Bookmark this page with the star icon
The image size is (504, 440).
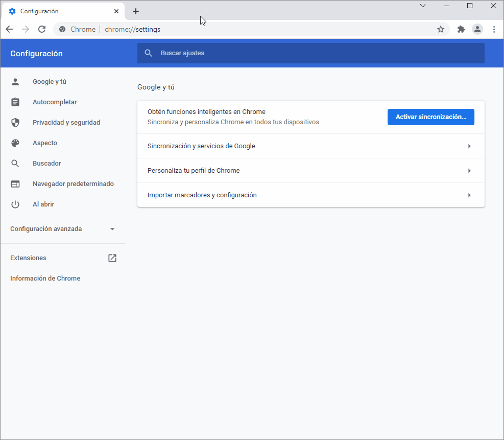point(441,29)
